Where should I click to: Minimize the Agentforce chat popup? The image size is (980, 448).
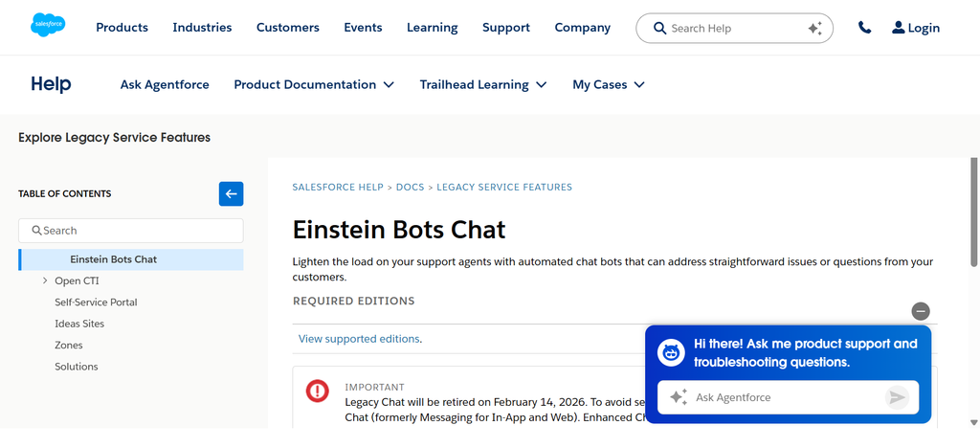click(x=921, y=311)
